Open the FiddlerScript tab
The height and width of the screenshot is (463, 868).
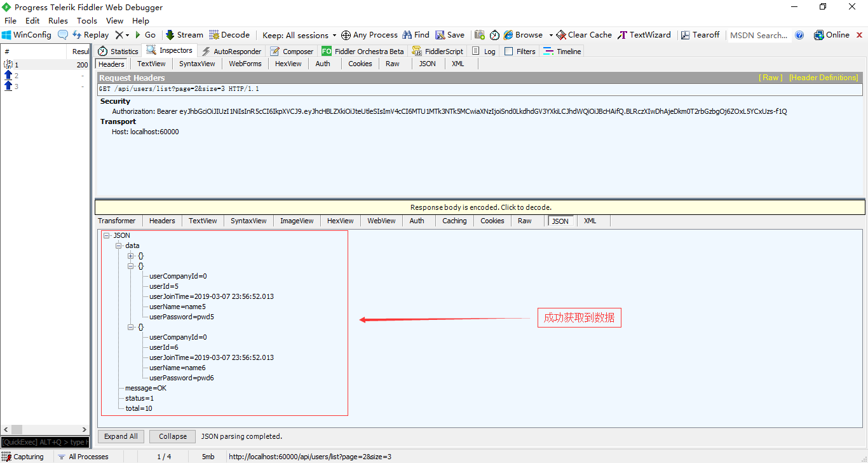point(438,52)
